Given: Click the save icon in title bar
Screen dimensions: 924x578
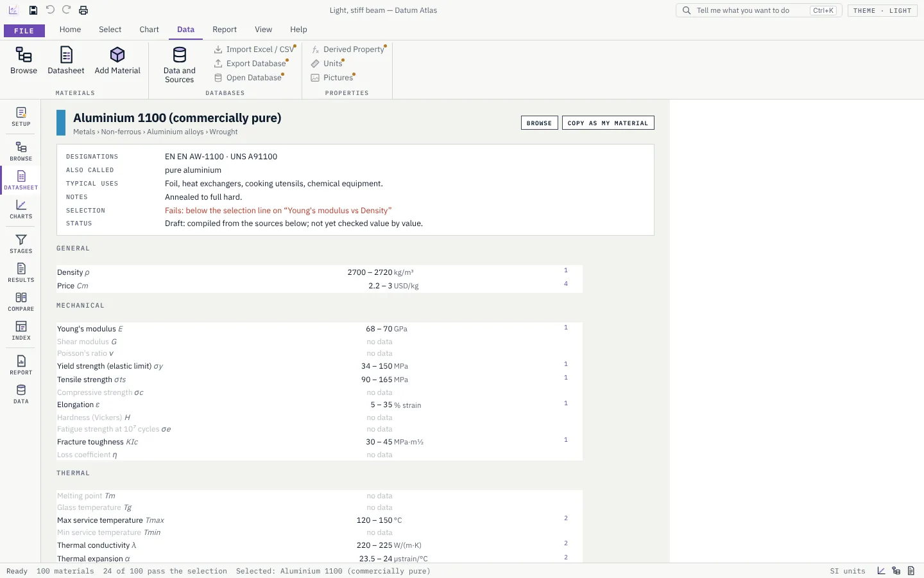Looking at the screenshot, I should (x=33, y=10).
